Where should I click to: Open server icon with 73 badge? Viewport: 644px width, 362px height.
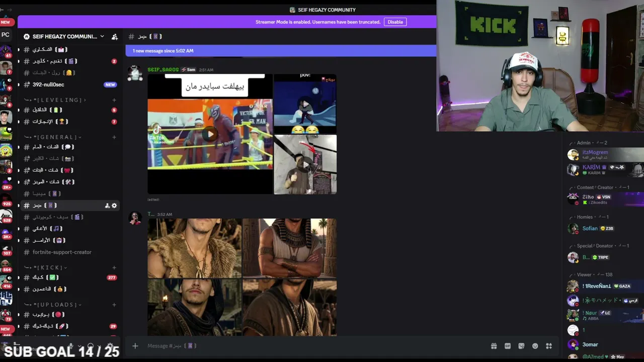(x=6, y=315)
